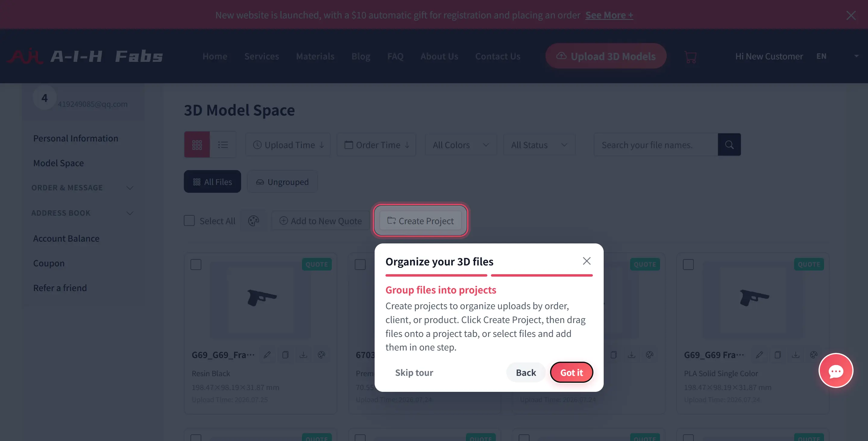Open palette for PLA Solid Single Color model
The height and width of the screenshot is (441, 868).
pos(814,355)
